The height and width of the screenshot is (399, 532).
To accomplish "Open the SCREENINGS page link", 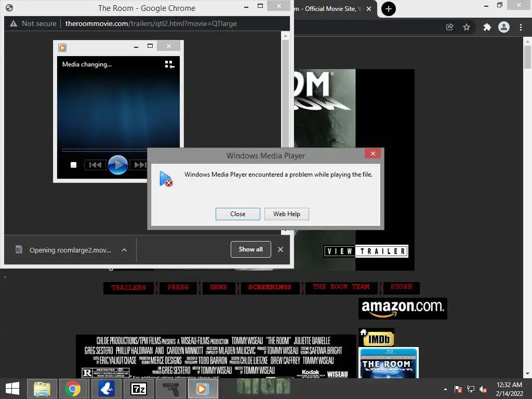I will [270, 288].
